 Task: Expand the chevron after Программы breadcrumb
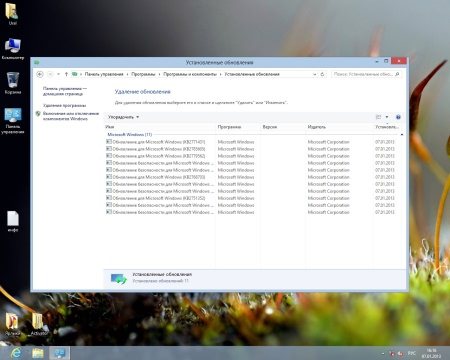(x=159, y=74)
